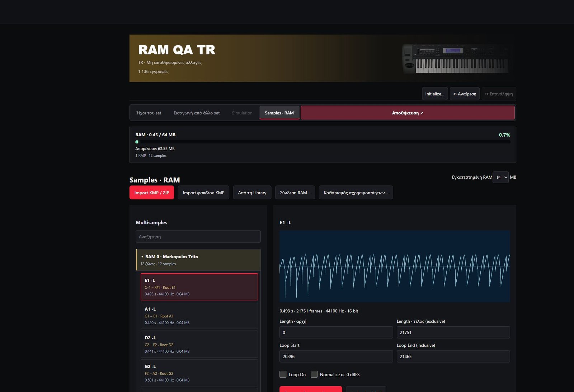Open the Simulation tab

click(x=242, y=113)
